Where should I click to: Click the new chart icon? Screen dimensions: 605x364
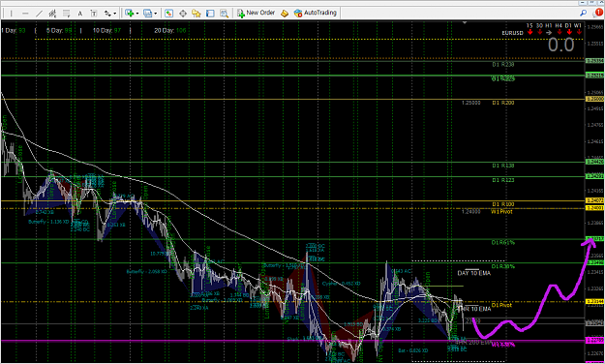[130, 14]
